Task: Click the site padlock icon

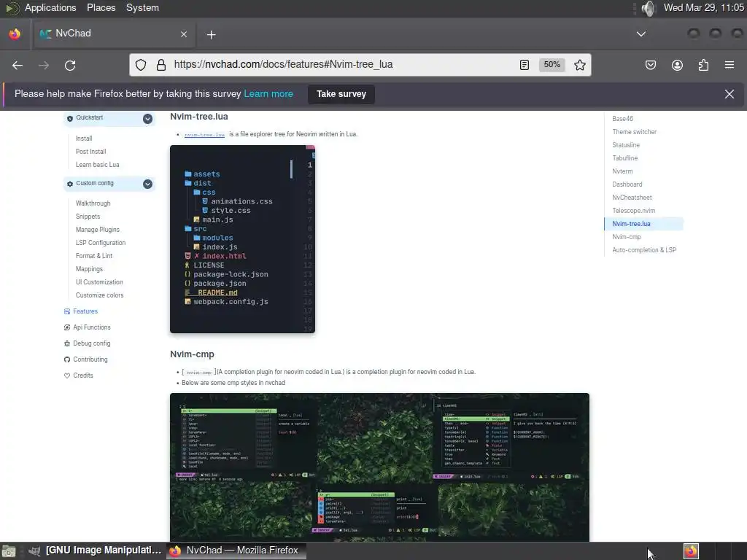Action: click(x=161, y=65)
